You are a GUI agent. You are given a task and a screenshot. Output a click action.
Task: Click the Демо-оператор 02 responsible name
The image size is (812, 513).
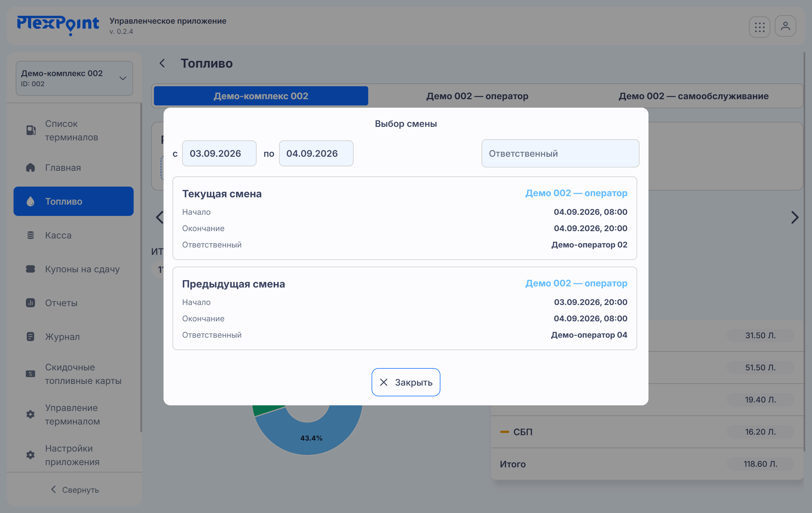coord(589,245)
